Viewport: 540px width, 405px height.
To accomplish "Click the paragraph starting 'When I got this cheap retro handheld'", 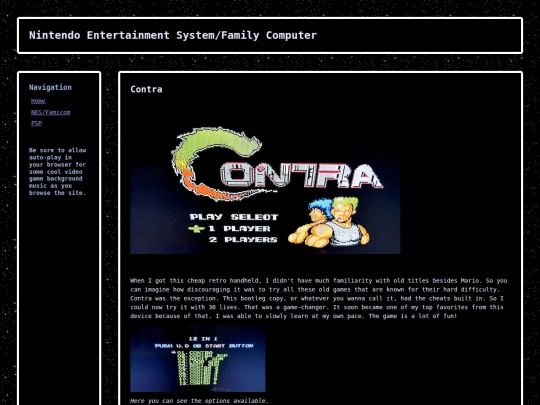I will [x=319, y=298].
